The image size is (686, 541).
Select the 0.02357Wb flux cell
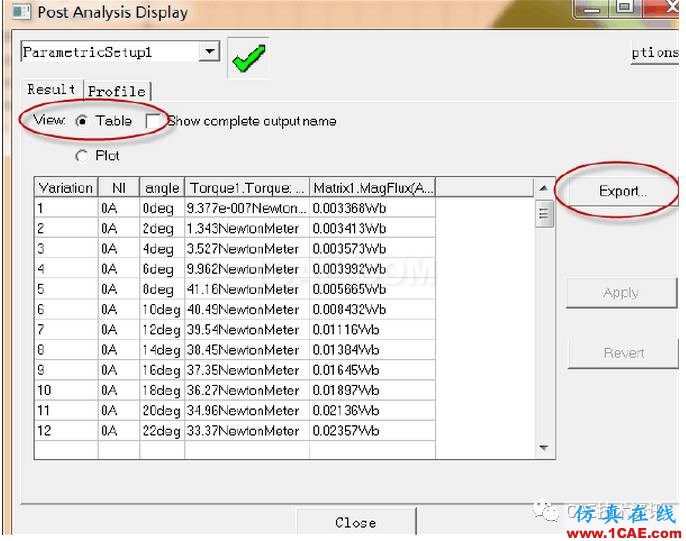372,431
